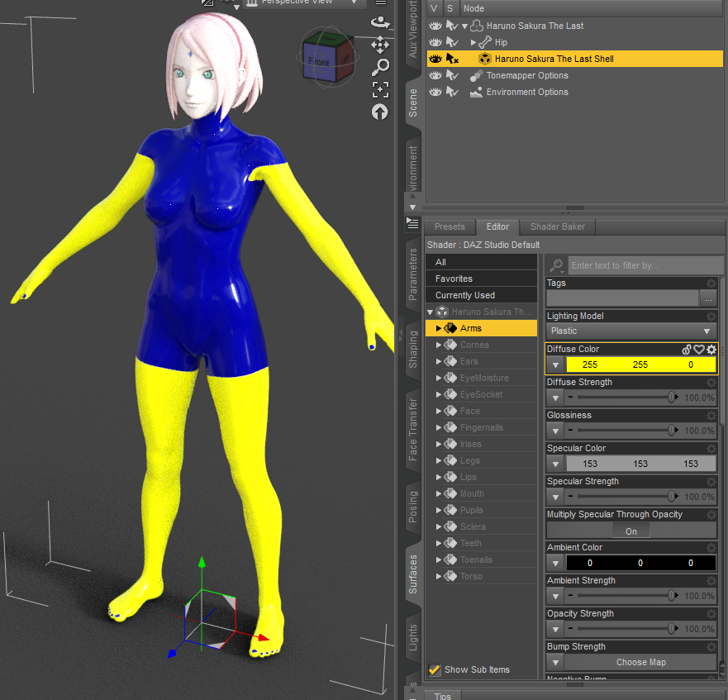Image resolution: width=728 pixels, height=700 pixels.
Task: Click the Choose Map button for Bump Strength
Action: click(x=640, y=662)
